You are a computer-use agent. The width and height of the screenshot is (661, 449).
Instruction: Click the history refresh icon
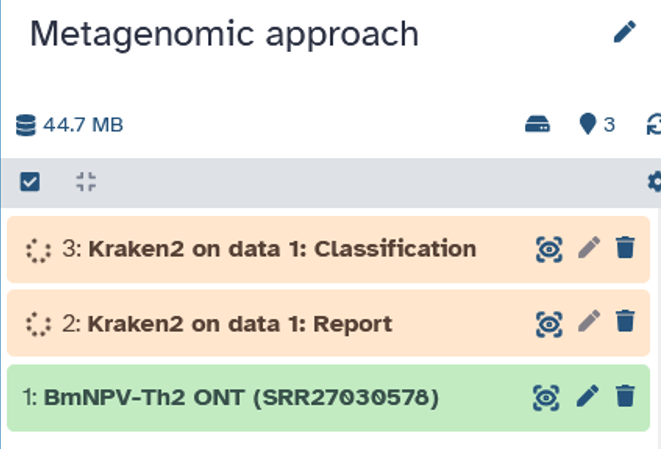tap(654, 124)
